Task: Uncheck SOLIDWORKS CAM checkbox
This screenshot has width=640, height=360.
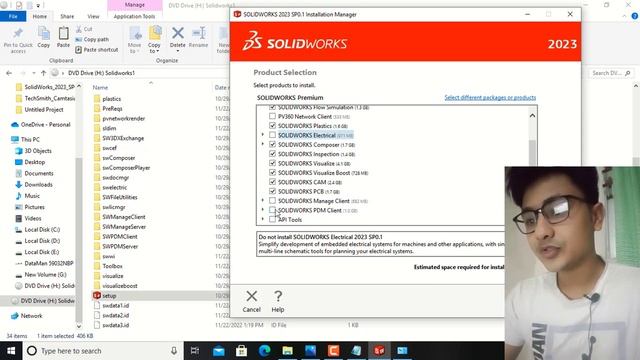Action: [272, 182]
